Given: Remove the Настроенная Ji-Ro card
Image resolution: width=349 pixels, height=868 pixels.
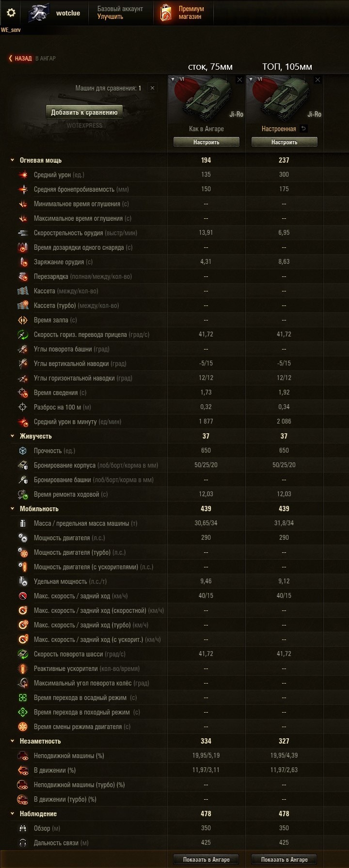Looking at the screenshot, I should pos(317,80).
